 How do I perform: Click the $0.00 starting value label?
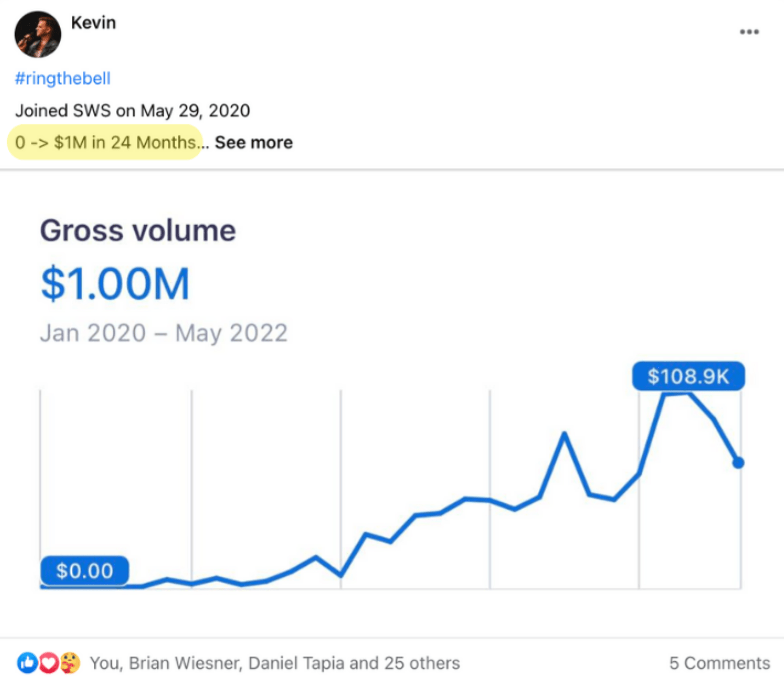click(x=84, y=570)
